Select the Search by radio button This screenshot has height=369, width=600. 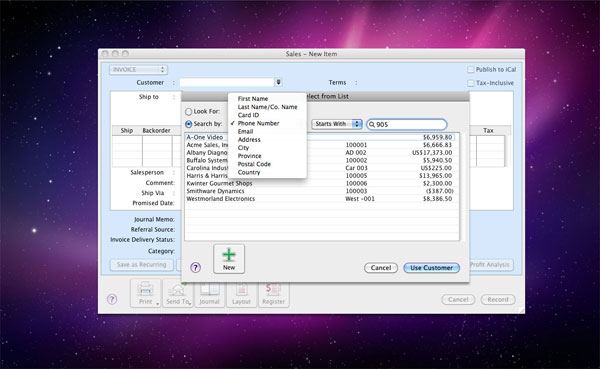pyautogui.click(x=189, y=124)
